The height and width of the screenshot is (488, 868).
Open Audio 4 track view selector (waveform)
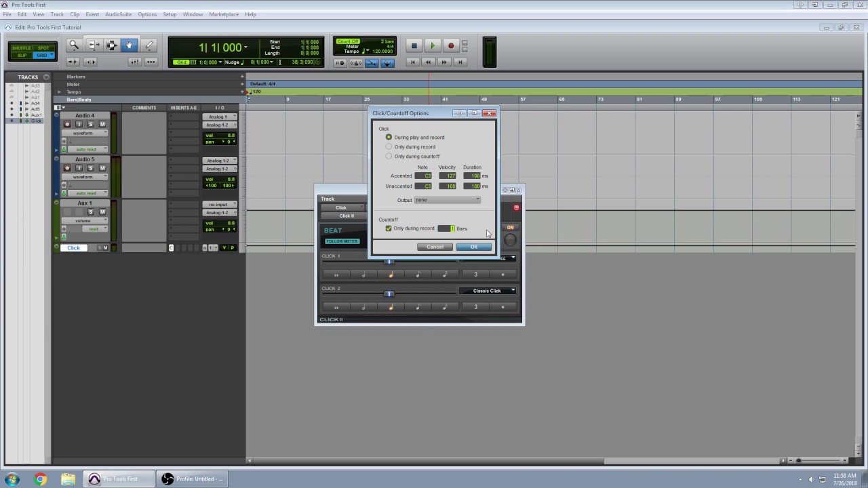85,133
